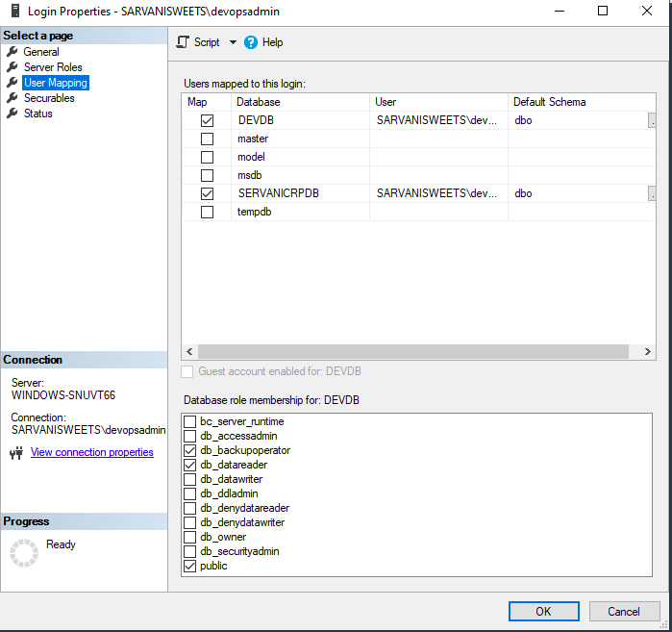Viewport: 672px width, 632px height.
Task: Click the right arrow of horizontal scrollbar
Action: pyautogui.click(x=648, y=351)
